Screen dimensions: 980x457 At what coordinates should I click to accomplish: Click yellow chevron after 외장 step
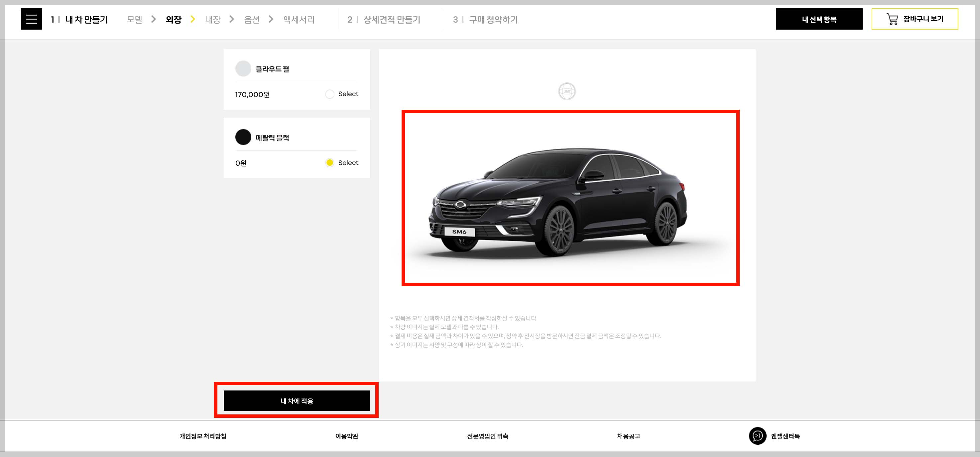coord(192,19)
